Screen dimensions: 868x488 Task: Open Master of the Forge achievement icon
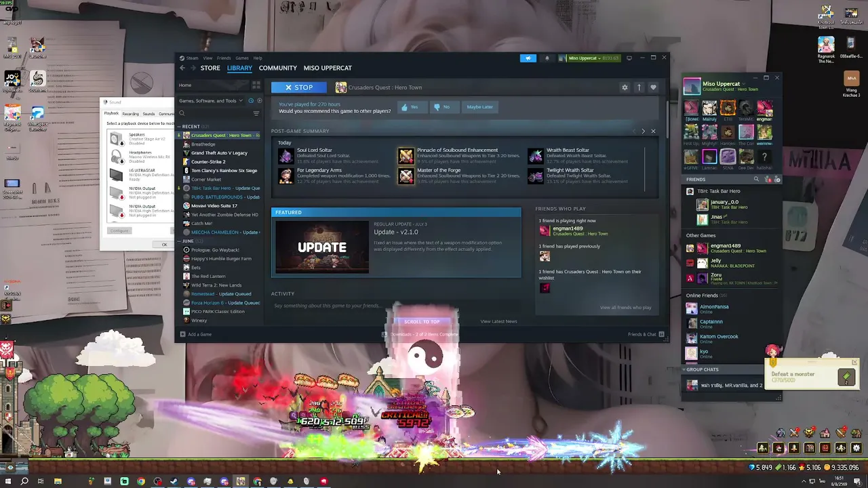pyautogui.click(x=406, y=176)
